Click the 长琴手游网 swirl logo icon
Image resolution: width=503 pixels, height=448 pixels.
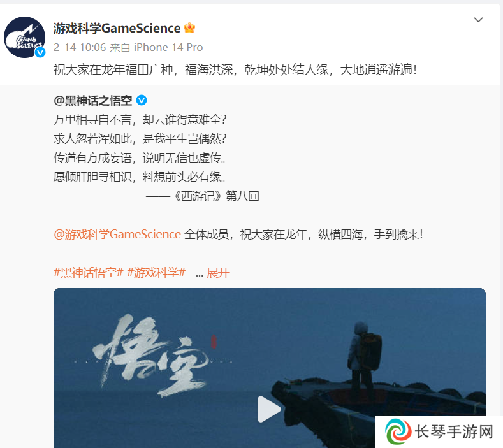coord(398,432)
